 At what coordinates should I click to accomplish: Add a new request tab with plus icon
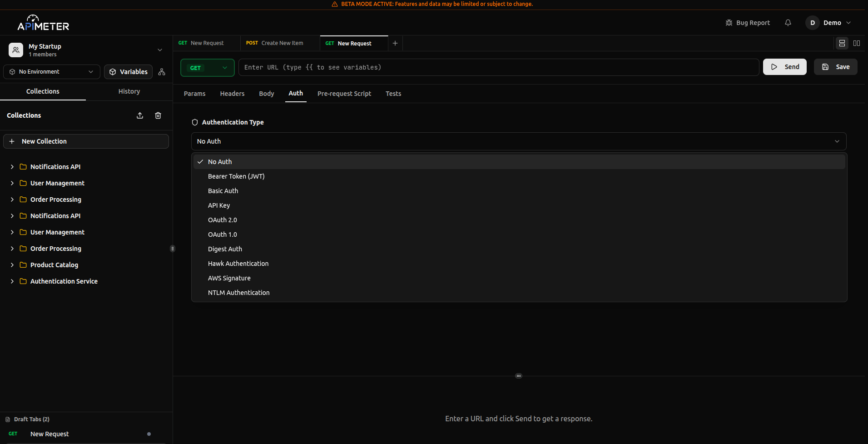click(x=395, y=43)
